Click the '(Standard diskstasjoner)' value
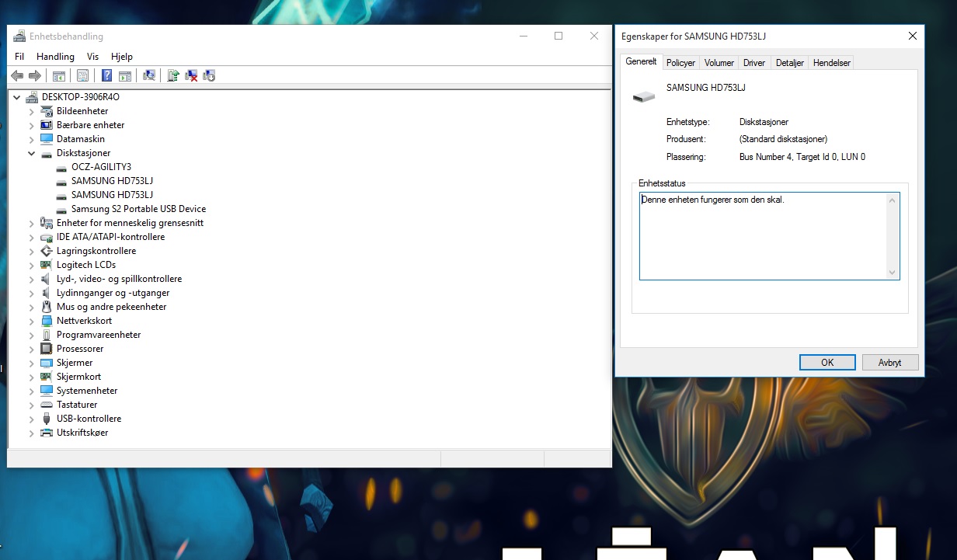This screenshot has height=560, width=957. point(784,139)
